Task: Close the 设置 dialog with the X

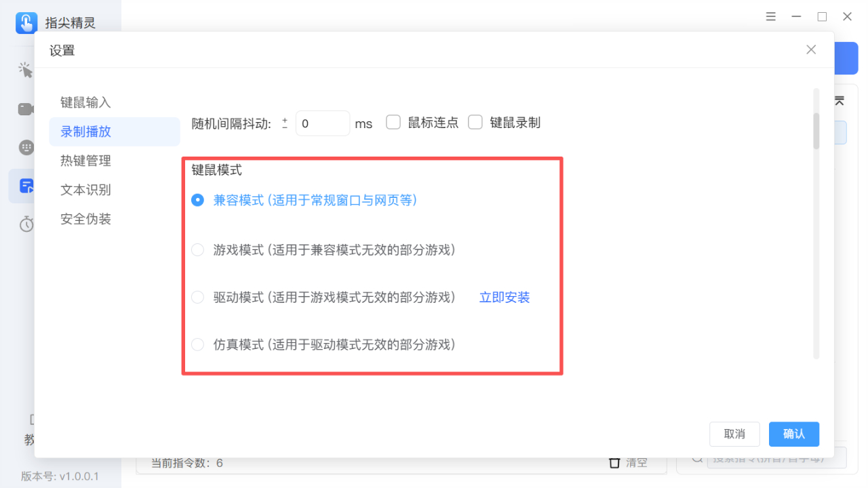Action: coord(811,49)
